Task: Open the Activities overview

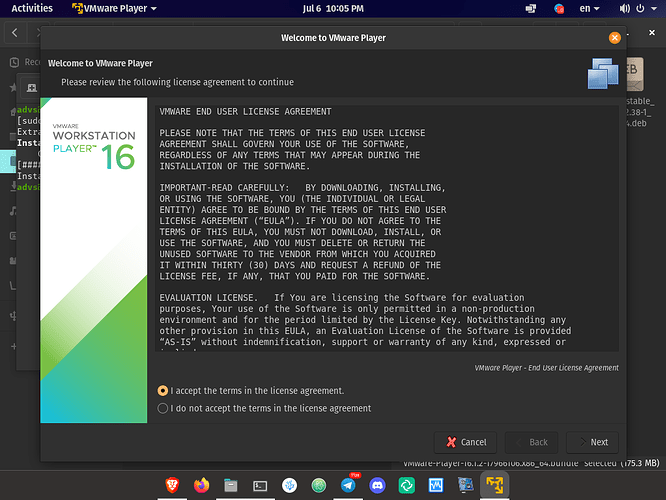Action: point(32,8)
